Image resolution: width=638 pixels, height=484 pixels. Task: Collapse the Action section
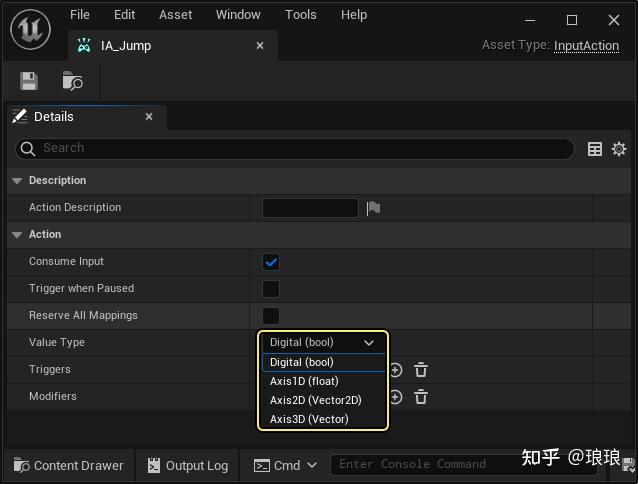click(17, 235)
